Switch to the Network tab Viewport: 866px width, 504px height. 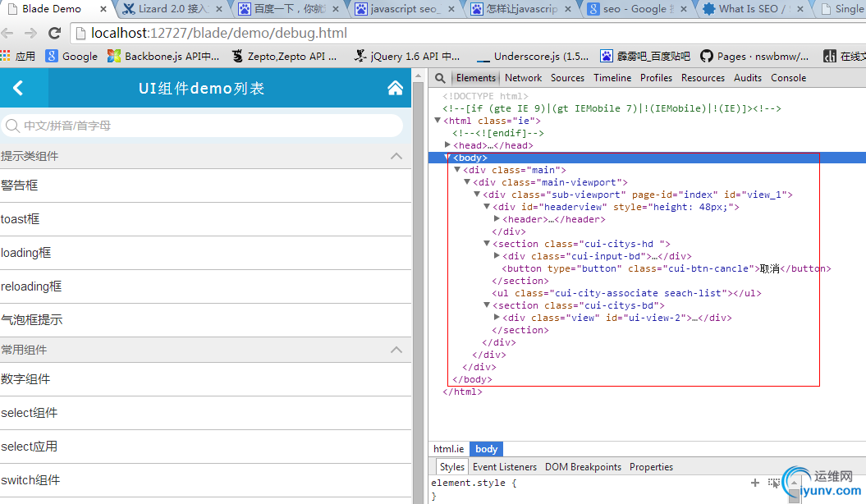(x=523, y=78)
